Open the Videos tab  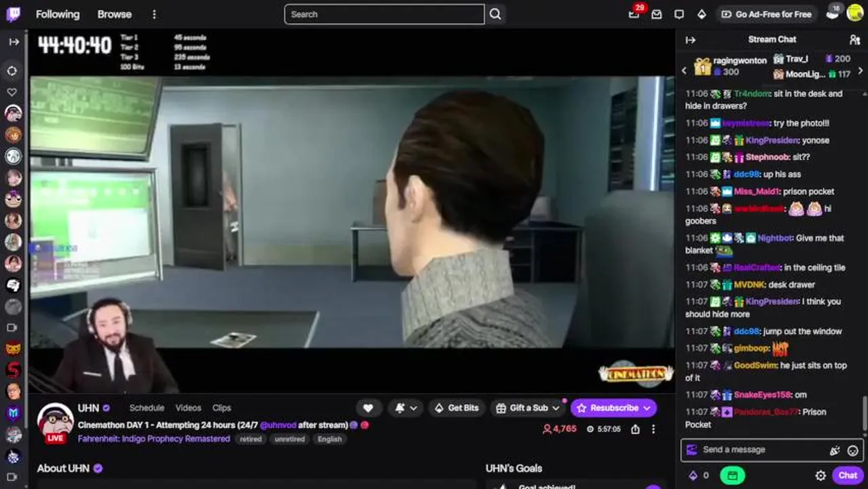[x=188, y=408]
